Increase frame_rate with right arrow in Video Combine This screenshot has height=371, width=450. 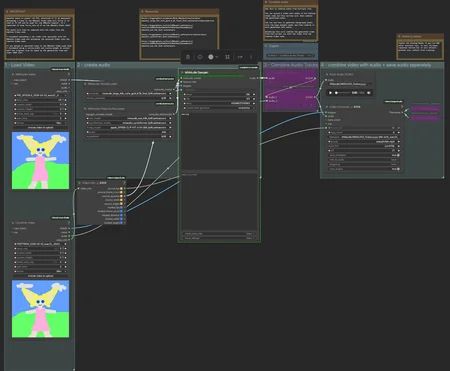point(398,128)
